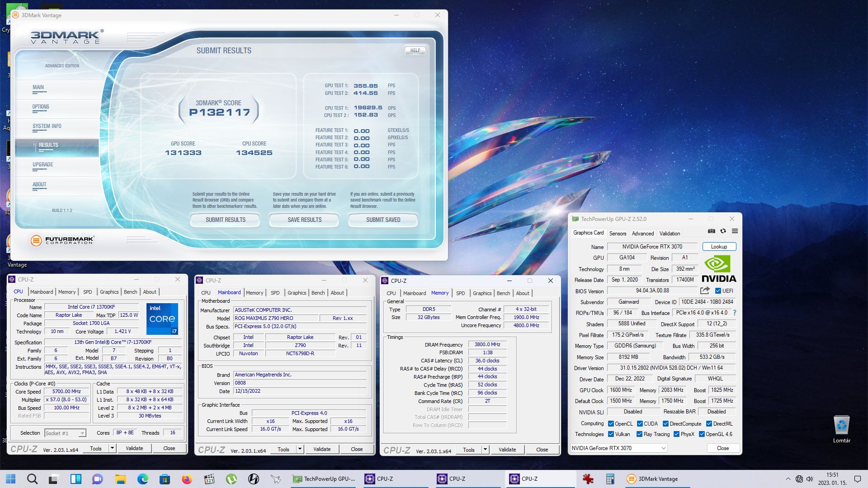Click the taskbar clock showing 15:51

point(832,479)
